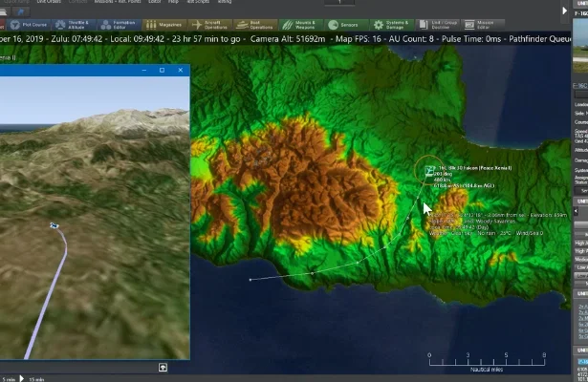Click the F-16C unit name link

coord(579,86)
